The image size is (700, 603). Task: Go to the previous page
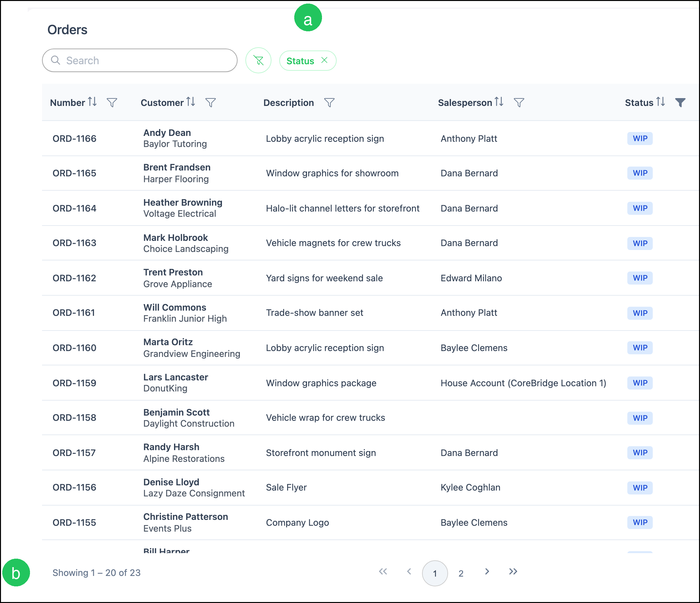[x=409, y=572]
